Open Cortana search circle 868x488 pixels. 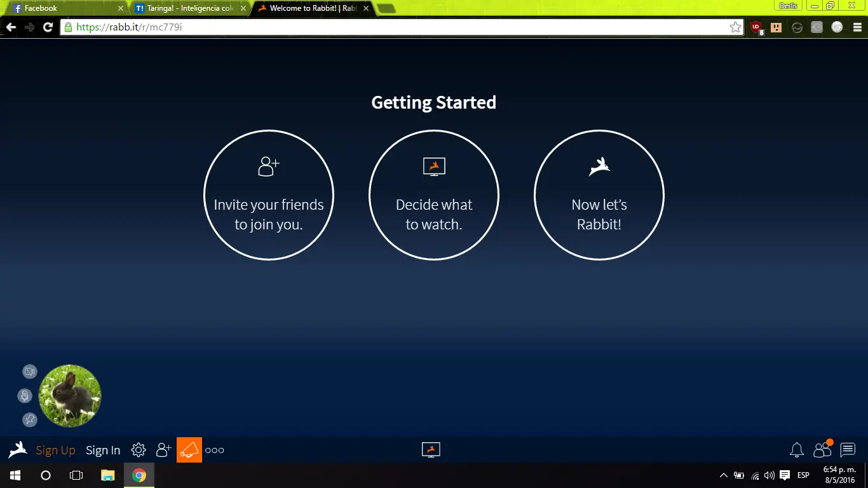coord(46,475)
